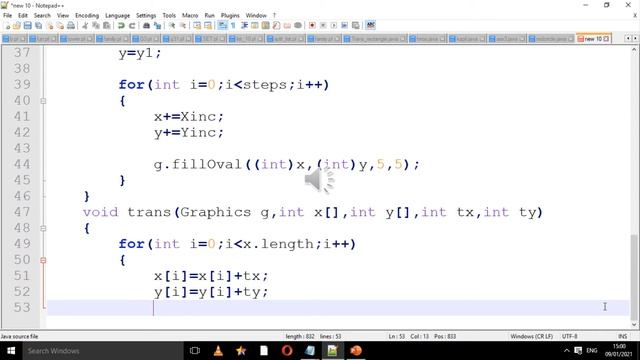Screen dimensions: 640x360
Task: Toggle Show All Characters icon
Action: click(233, 26)
